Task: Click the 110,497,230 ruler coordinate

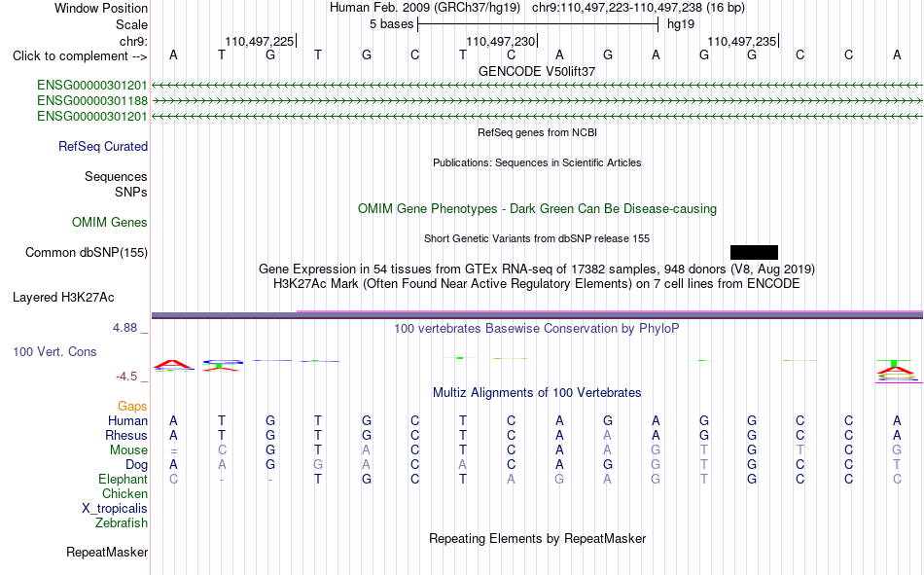Action: click(x=500, y=41)
